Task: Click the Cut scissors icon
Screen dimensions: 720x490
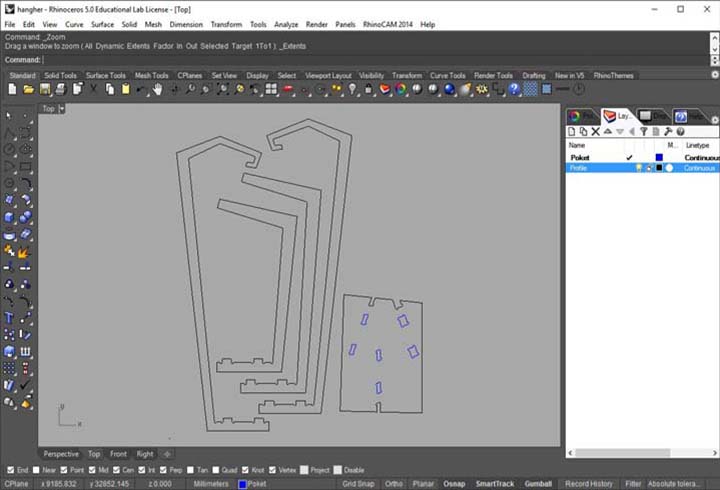Action: pos(93,89)
